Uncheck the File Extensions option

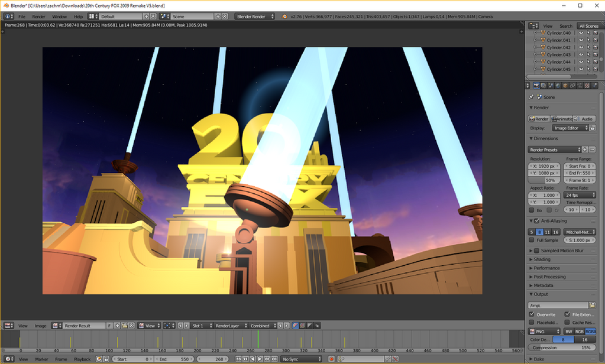click(567, 314)
